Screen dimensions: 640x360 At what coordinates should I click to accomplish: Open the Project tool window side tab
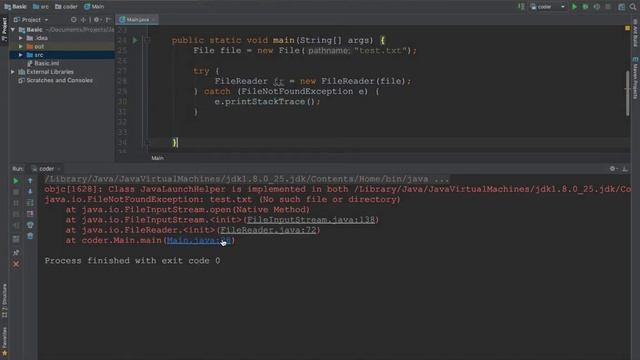click(4, 29)
